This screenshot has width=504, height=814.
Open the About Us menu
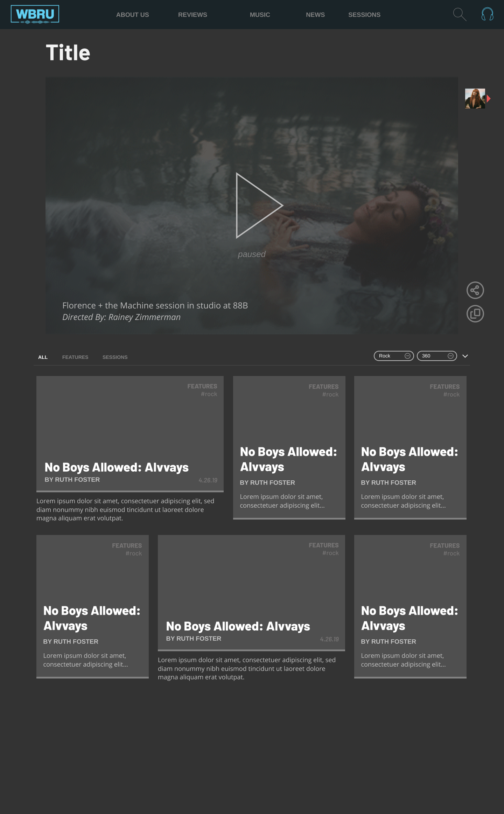tap(133, 15)
